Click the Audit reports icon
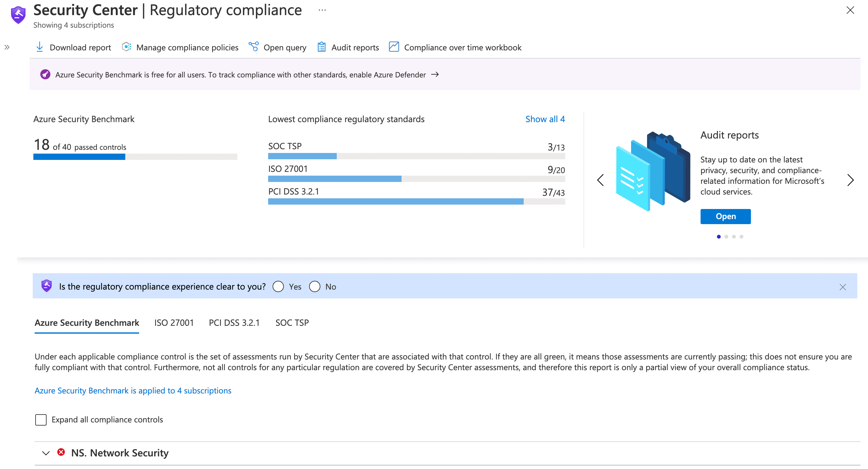868x469 pixels. [321, 47]
